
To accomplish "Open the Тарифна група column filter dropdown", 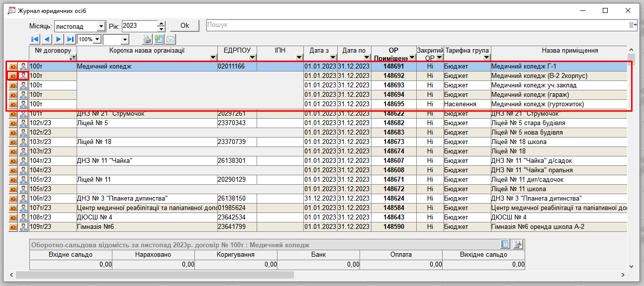I will click(486, 58).
